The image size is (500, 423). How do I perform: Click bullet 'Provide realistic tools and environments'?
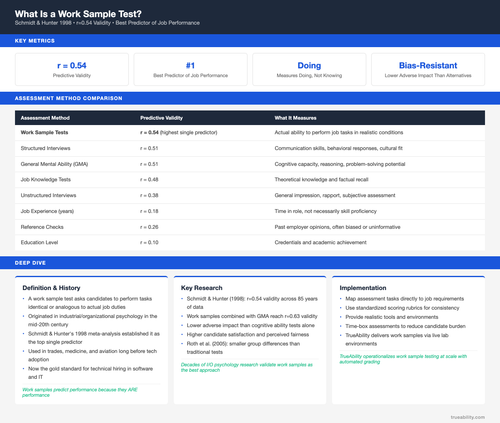(x=392, y=317)
